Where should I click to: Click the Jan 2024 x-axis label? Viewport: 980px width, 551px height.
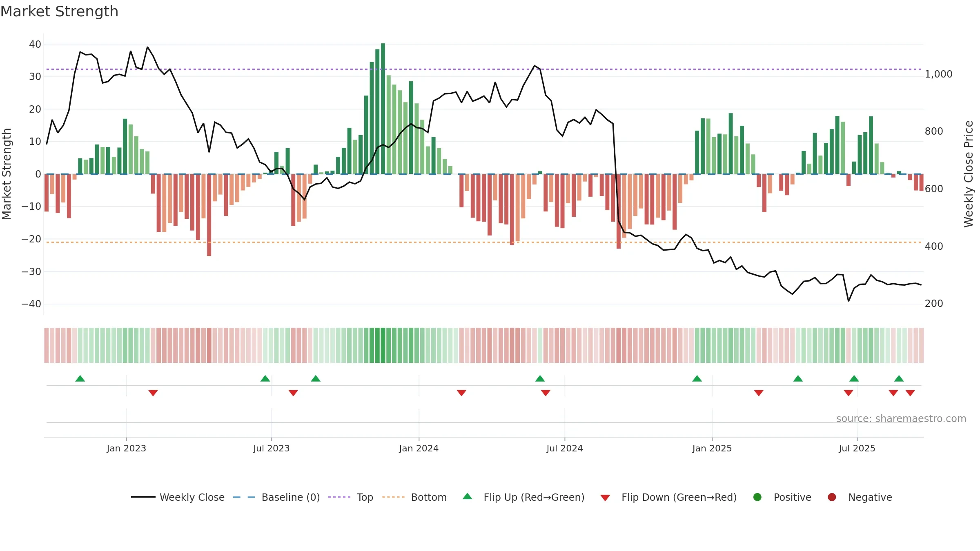419,448
